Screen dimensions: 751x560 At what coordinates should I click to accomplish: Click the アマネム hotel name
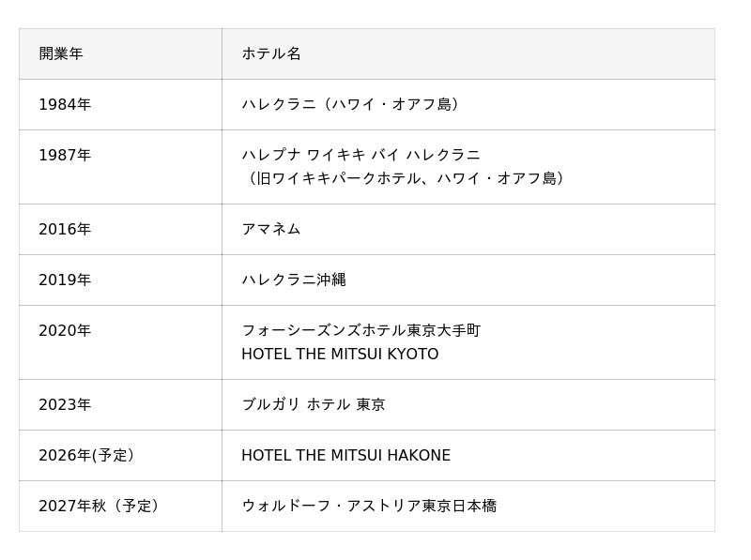271,229
